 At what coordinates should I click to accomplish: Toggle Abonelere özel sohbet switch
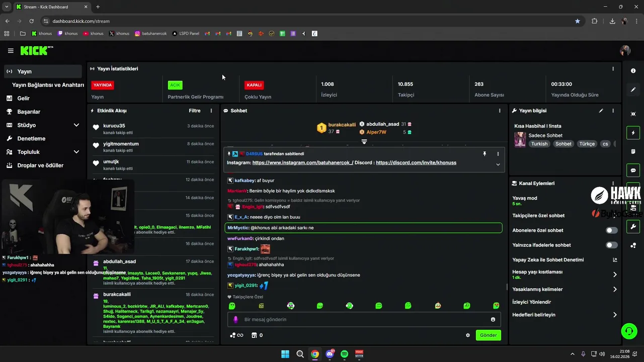pos(611,230)
